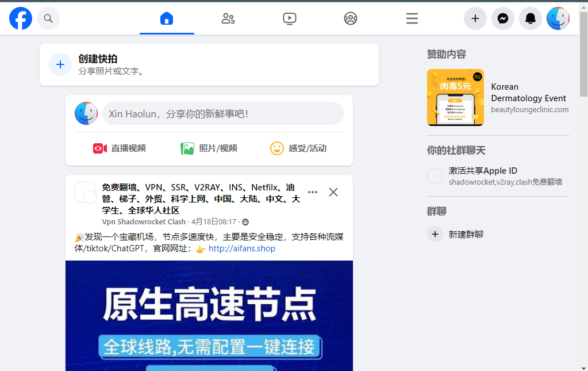Click the 4月18日08:17 post timestamp
The image size is (588, 371).
(214, 221)
